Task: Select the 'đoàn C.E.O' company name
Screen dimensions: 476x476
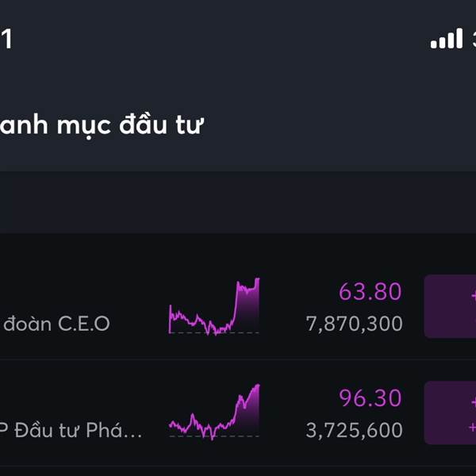Action: (56, 324)
